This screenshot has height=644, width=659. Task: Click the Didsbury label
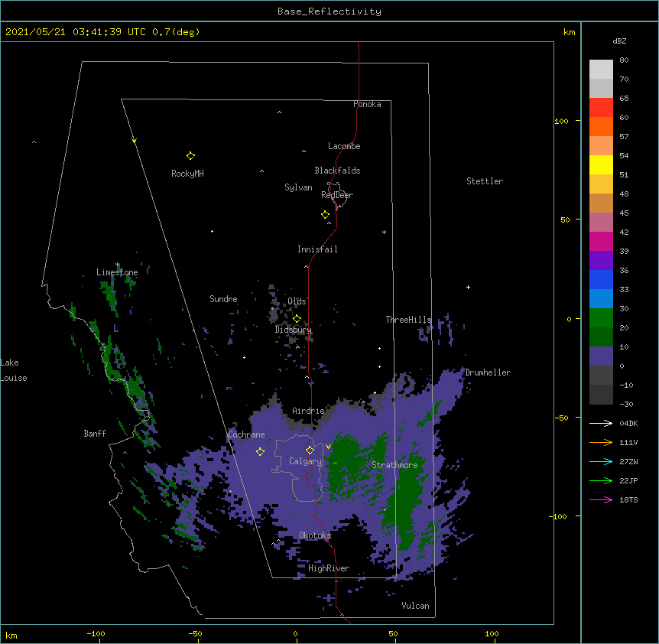(293, 330)
